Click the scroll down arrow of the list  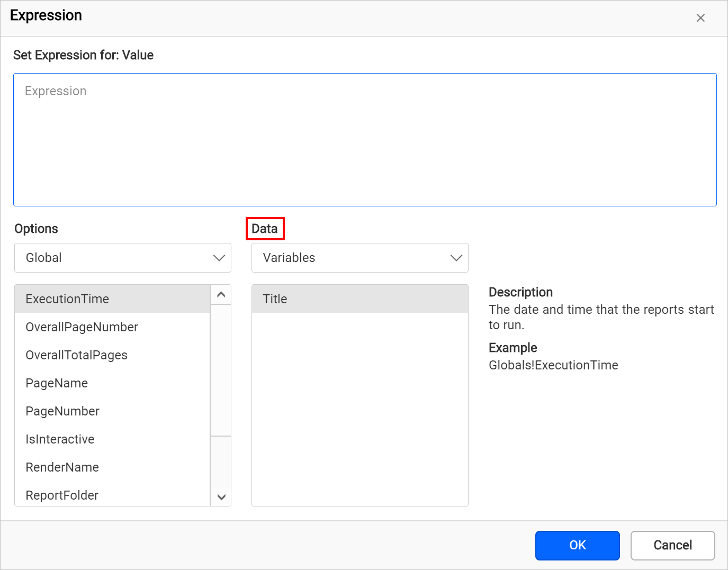221,497
